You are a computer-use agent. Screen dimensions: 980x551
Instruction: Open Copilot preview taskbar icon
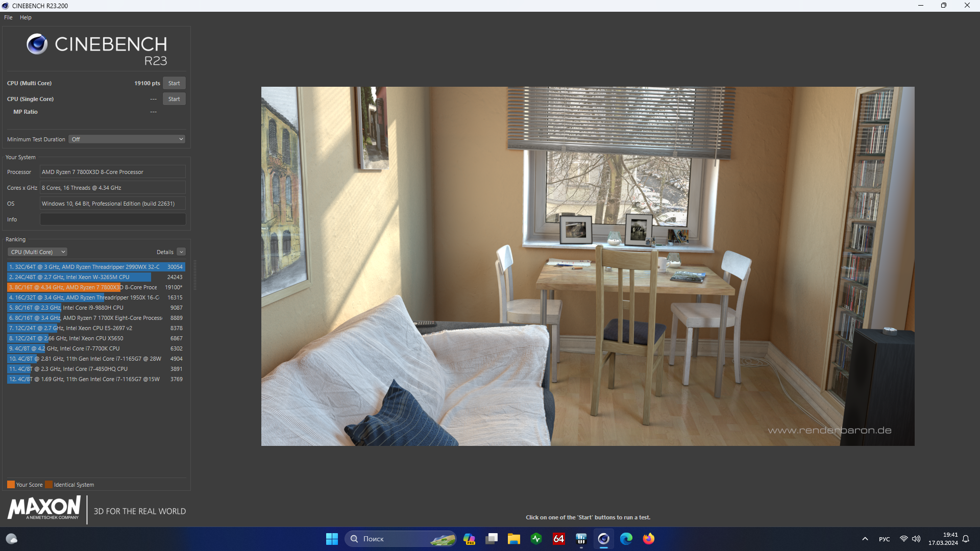469,539
